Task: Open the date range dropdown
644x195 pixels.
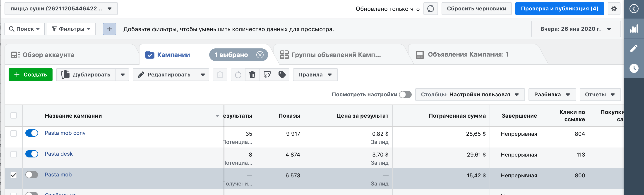Action: [x=576, y=29]
